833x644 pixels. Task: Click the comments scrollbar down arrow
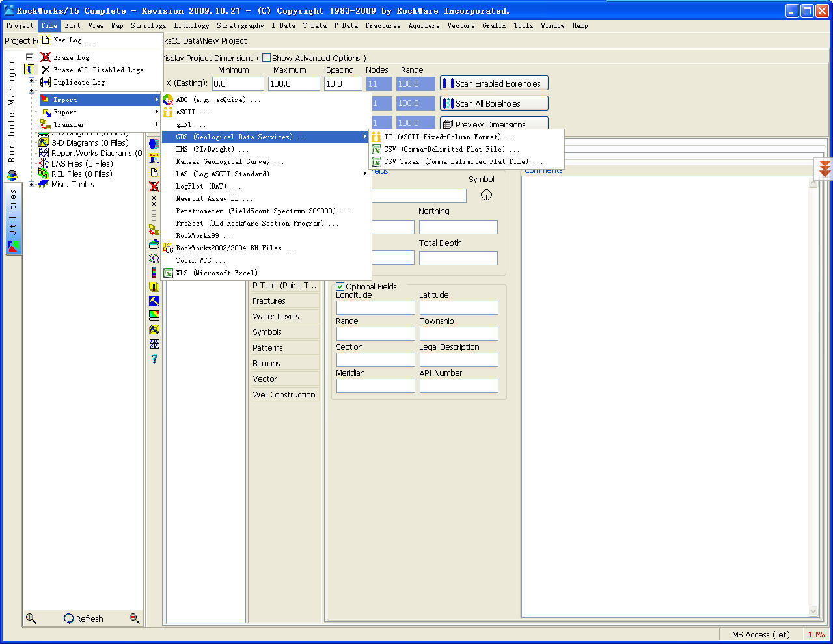pos(813,611)
